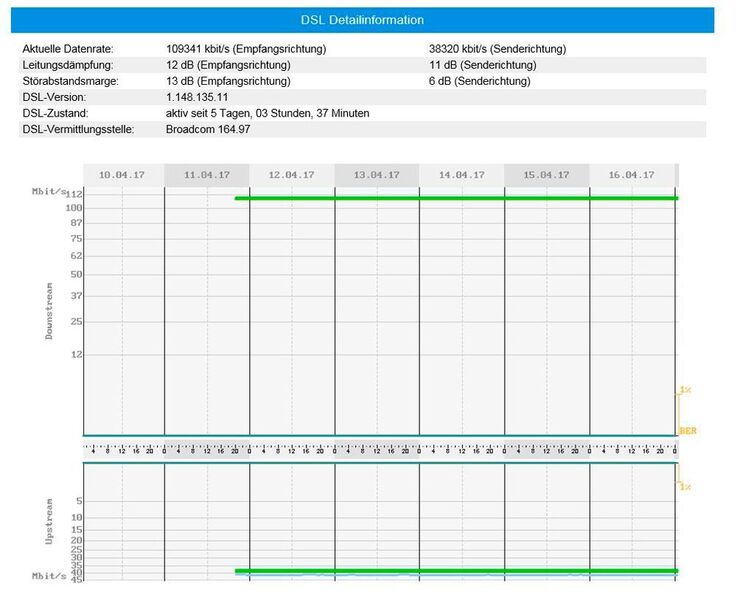Click the 50 downstream axis value
The width and height of the screenshot is (737, 600).
[77, 274]
